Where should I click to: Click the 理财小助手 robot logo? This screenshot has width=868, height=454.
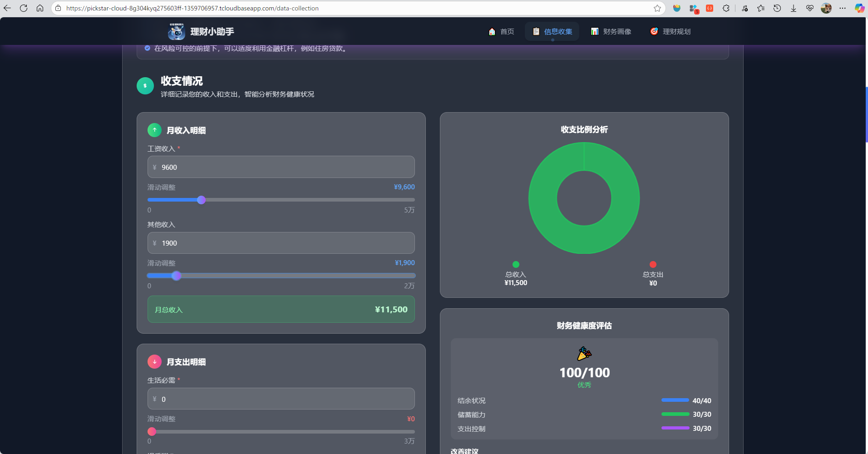[176, 31]
